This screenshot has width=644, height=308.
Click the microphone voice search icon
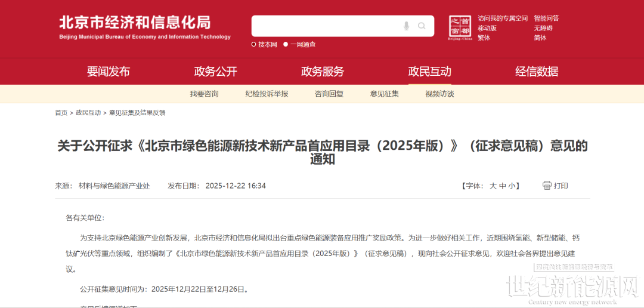(406, 26)
